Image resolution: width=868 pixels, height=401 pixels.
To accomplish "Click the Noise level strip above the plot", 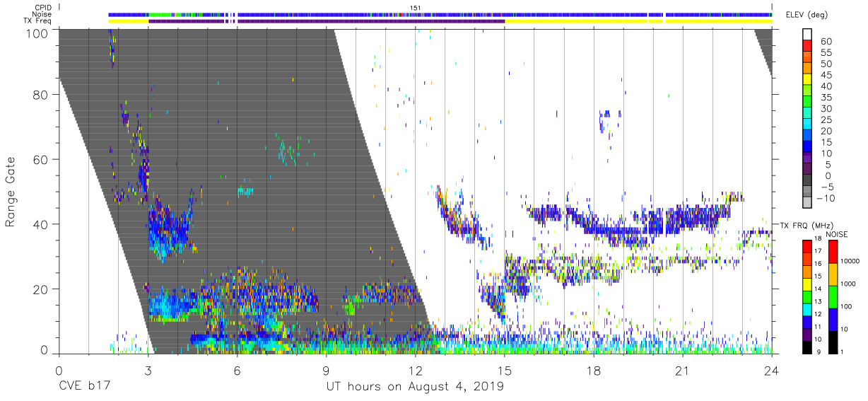I will click(x=440, y=14).
